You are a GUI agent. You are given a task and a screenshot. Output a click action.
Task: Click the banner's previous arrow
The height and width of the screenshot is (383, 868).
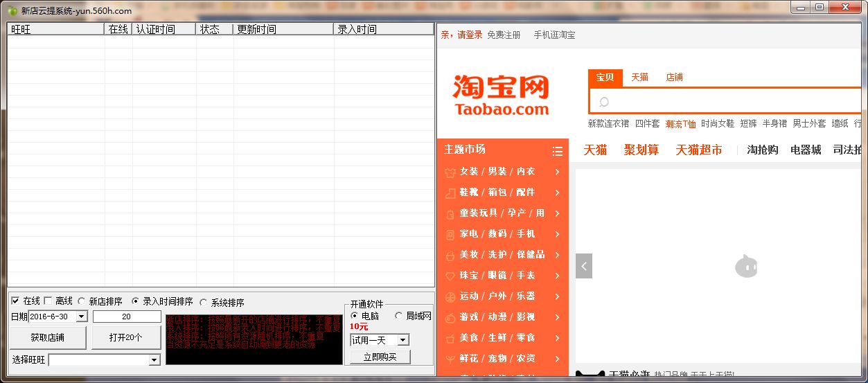point(584,266)
